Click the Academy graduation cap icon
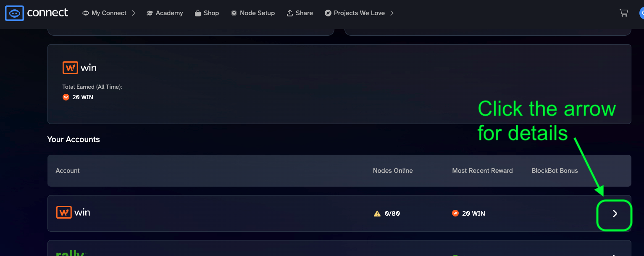644x256 pixels. 150,13
